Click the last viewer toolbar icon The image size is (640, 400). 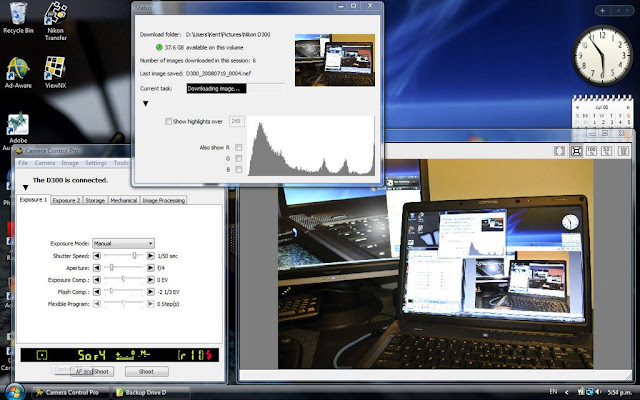coord(623,151)
